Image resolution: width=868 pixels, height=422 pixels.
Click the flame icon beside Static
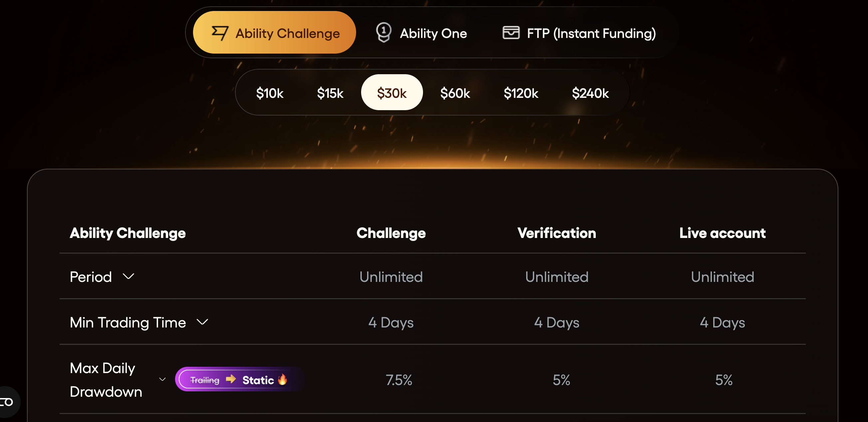click(x=283, y=379)
